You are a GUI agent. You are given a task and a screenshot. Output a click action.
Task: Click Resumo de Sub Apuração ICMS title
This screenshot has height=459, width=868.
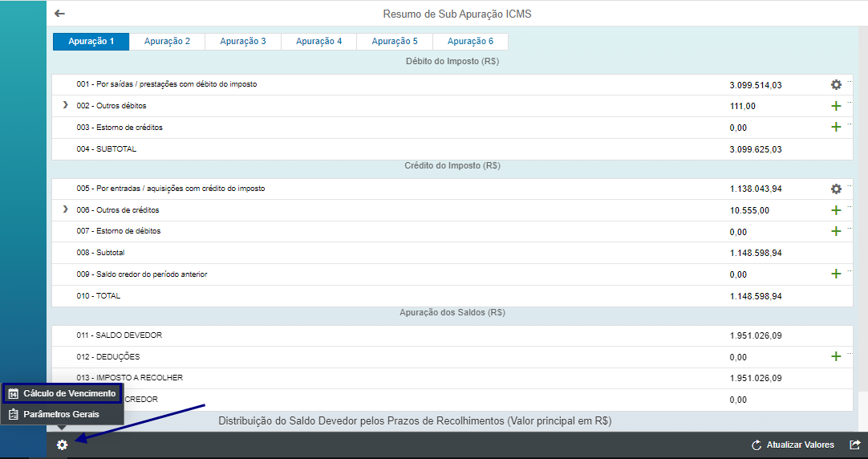tap(457, 14)
